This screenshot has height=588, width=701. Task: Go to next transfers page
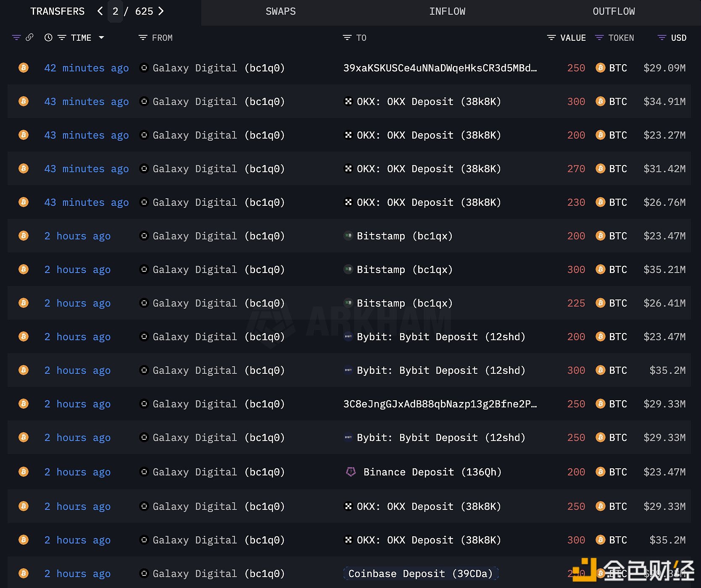point(161,11)
